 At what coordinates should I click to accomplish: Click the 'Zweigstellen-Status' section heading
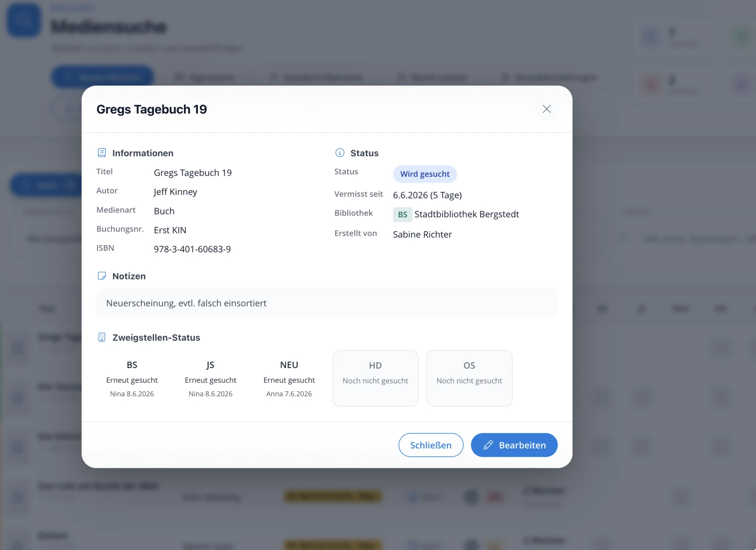pos(156,337)
